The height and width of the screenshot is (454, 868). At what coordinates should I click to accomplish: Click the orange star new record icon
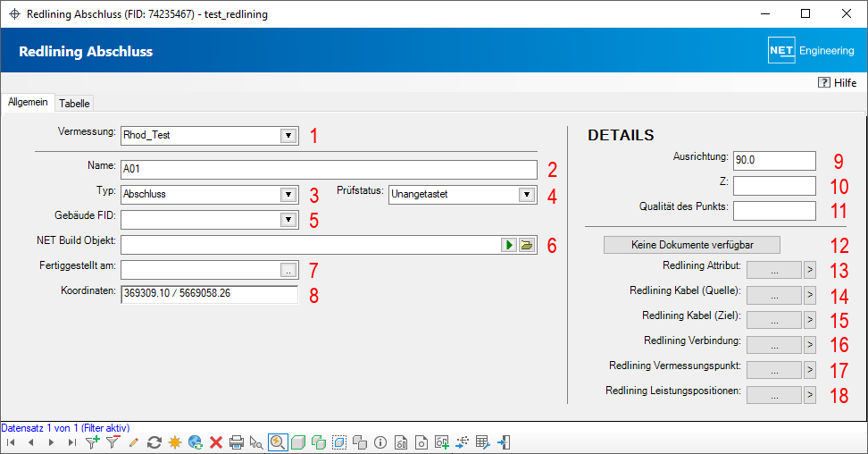(x=175, y=442)
